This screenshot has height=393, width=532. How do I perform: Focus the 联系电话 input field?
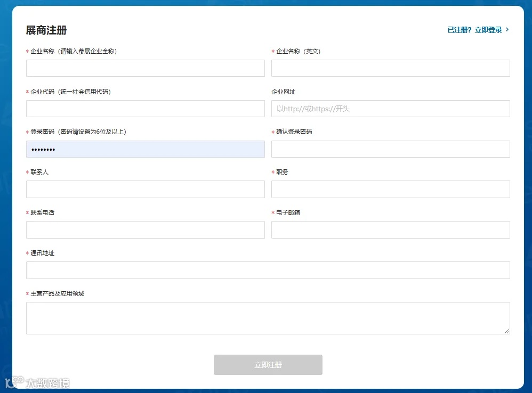[145, 230]
